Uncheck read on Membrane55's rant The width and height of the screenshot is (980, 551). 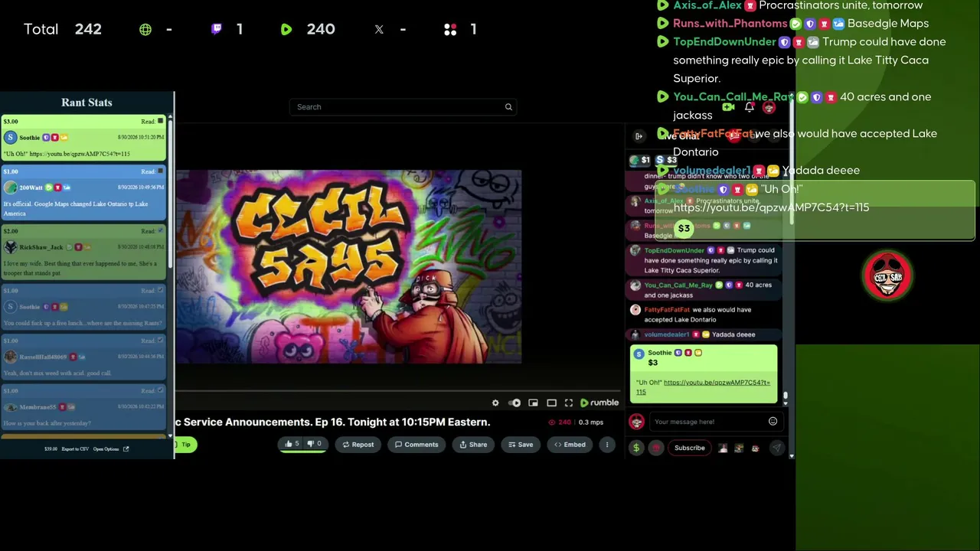161,390
